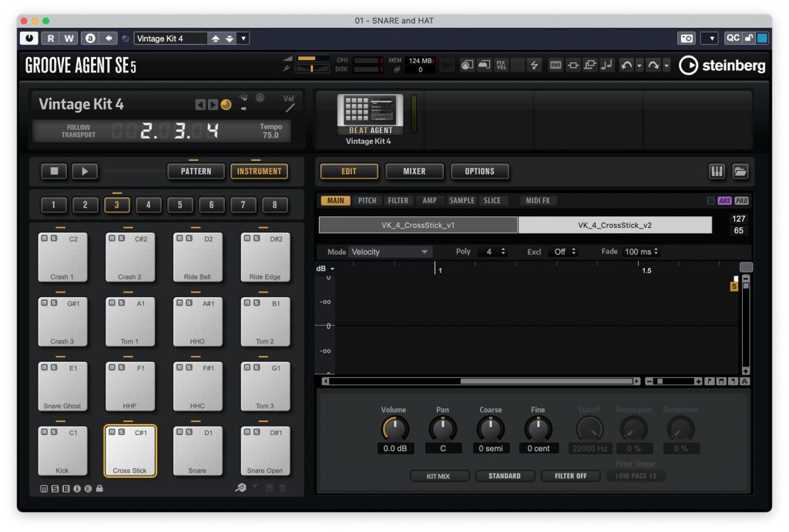Click the KIT MIX output button
This screenshot has width=789, height=532.
point(438,476)
